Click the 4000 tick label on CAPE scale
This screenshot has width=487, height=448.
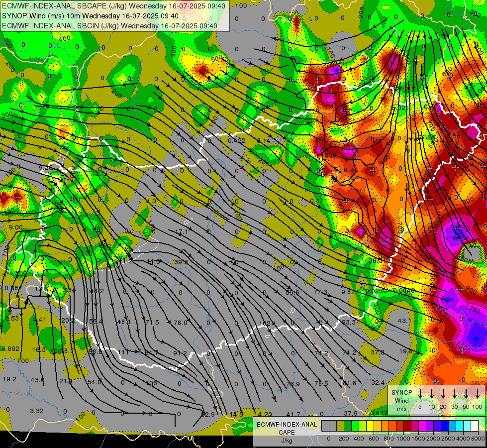(x=464, y=439)
